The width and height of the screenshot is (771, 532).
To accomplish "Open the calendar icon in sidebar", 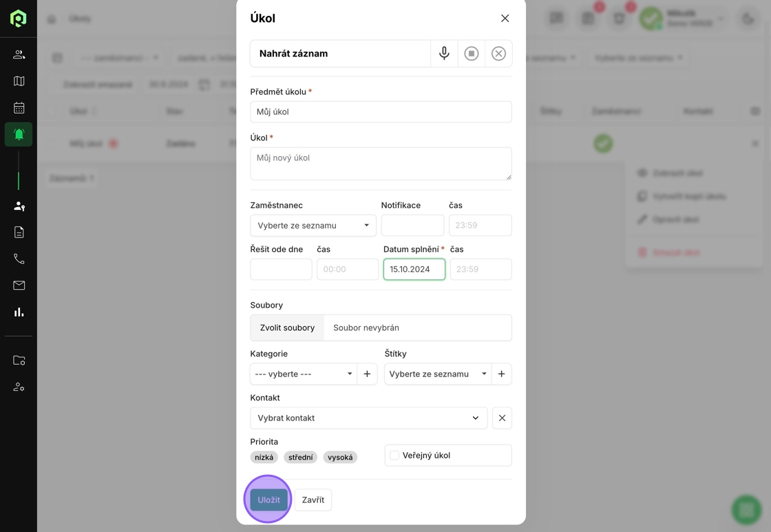I will (x=19, y=108).
